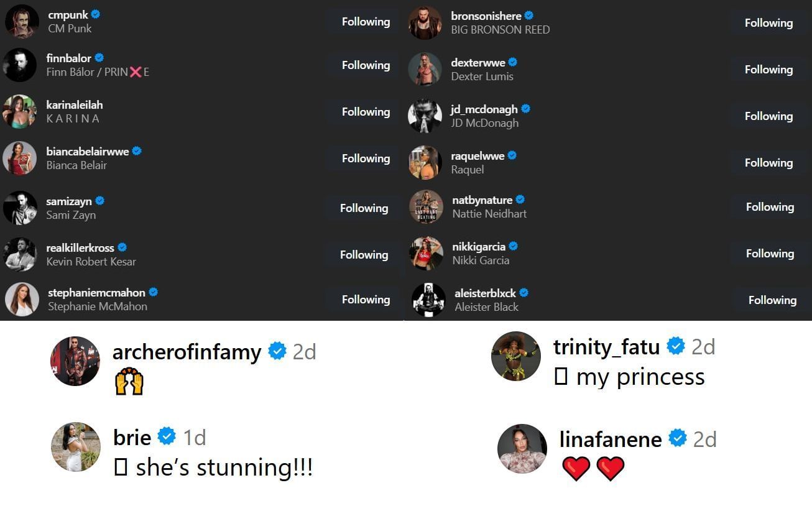Open dexterwwe's profile link

tap(478, 62)
